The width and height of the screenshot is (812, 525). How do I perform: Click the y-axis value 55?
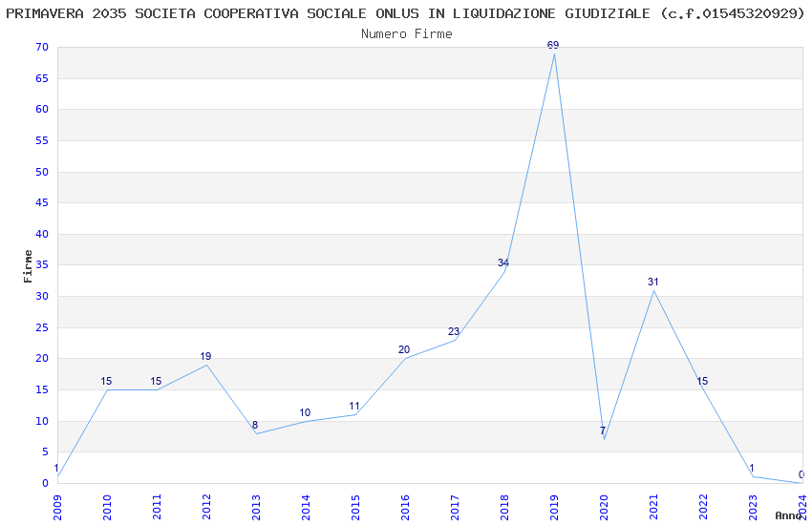pos(42,140)
